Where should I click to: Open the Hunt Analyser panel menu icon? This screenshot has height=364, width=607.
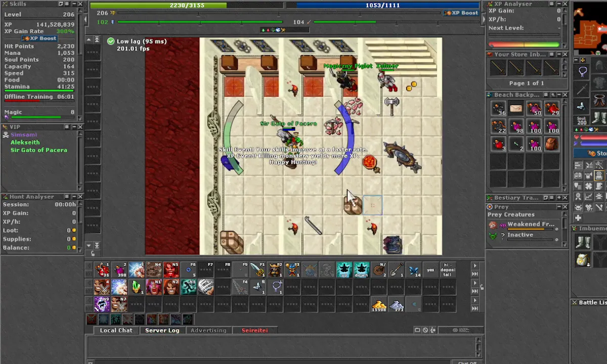(x=66, y=197)
